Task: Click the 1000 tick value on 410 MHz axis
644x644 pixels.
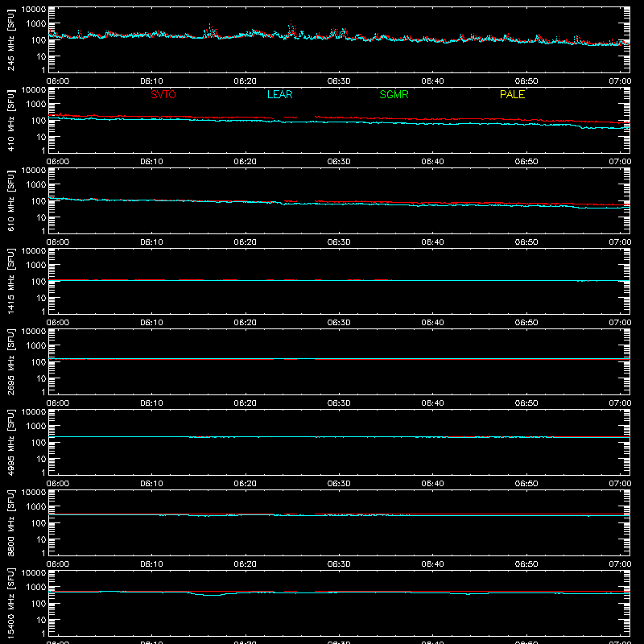Action: point(36,105)
